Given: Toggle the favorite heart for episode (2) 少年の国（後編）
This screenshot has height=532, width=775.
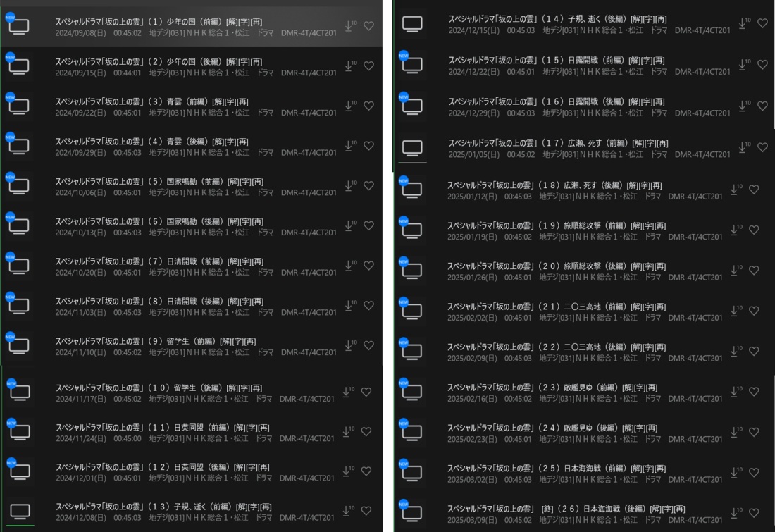Looking at the screenshot, I should point(368,66).
